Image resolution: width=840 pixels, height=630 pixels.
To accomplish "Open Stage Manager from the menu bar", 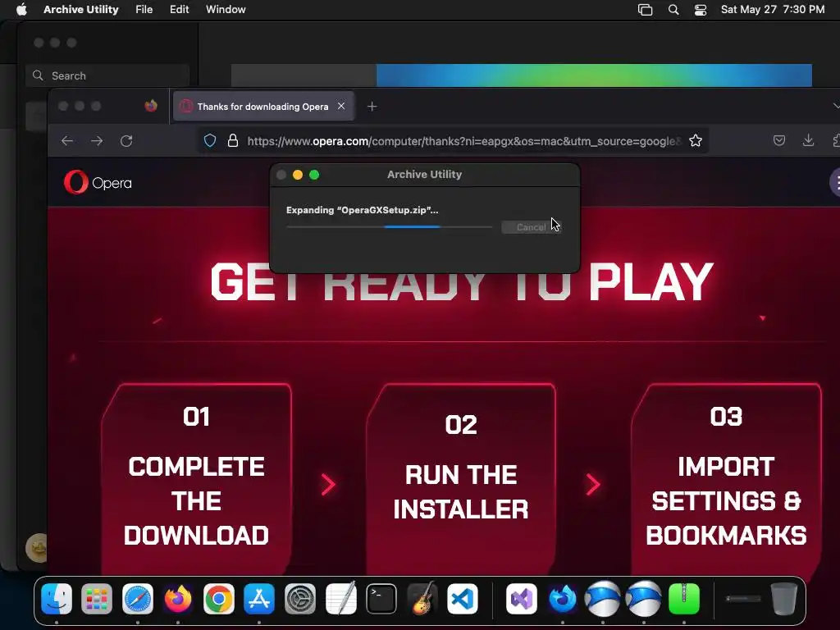I will (x=645, y=10).
